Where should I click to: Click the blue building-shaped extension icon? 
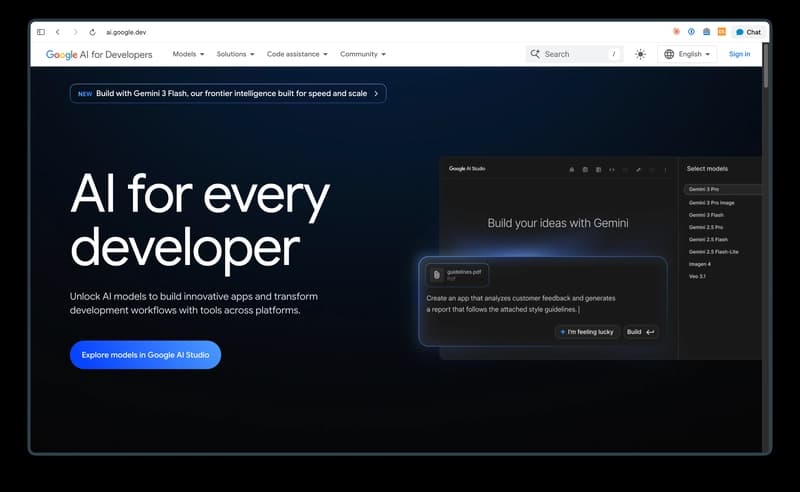tap(707, 32)
